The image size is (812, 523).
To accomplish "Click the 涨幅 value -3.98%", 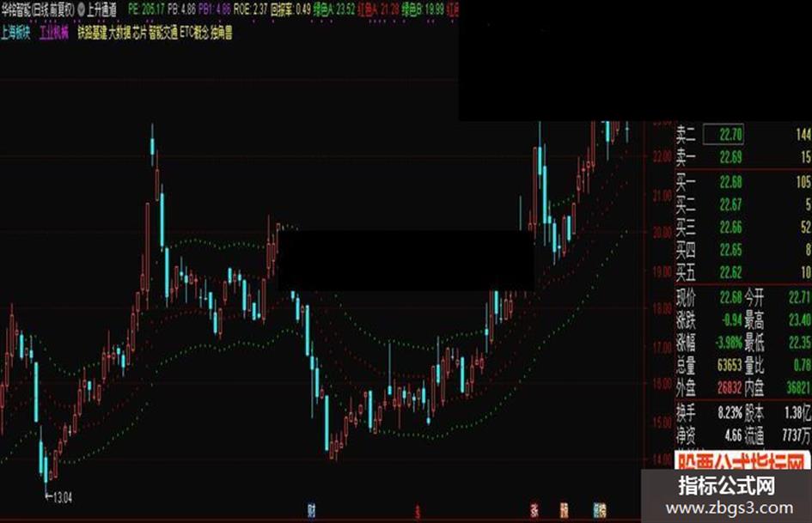I will pyautogui.click(x=730, y=343).
